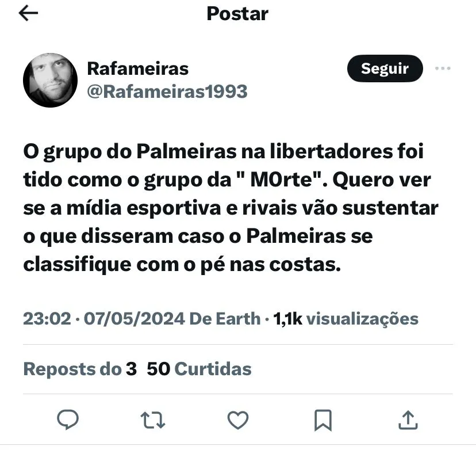Open the reply speech bubble icon
Image resolution: width=476 pixels, height=450 pixels.
coord(68,420)
